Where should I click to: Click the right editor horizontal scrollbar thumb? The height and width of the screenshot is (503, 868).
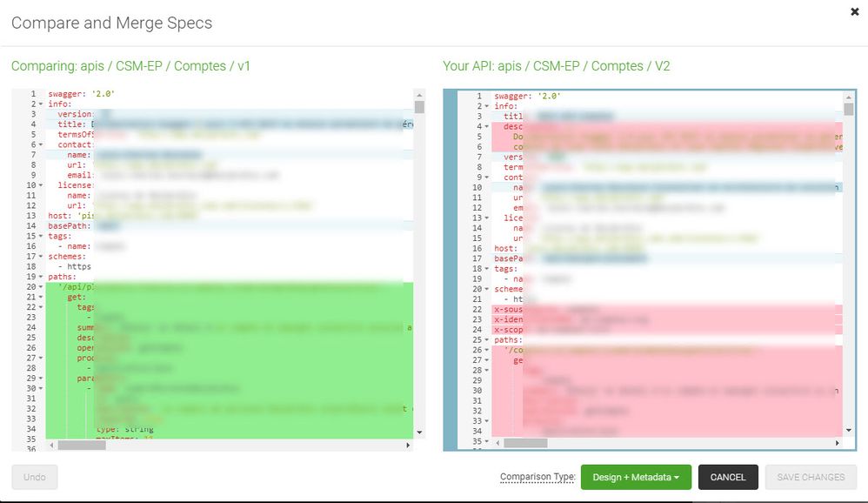click(x=525, y=443)
